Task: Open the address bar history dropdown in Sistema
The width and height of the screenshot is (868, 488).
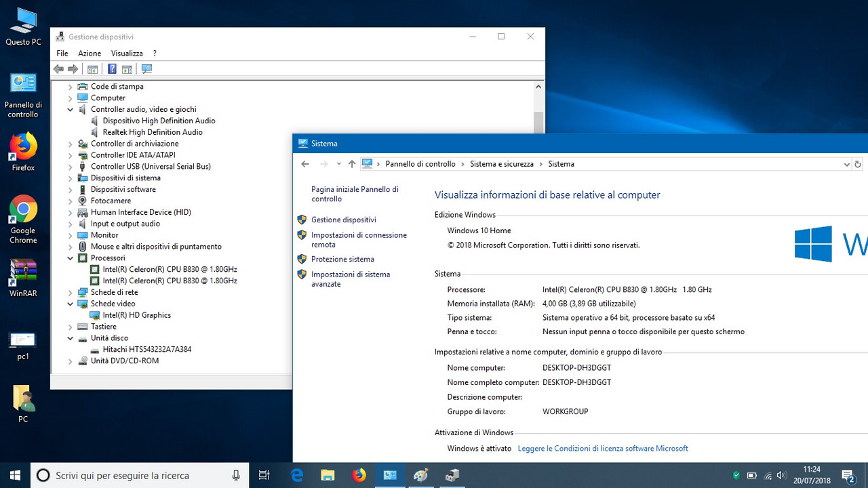Action: (x=846, y=164)
